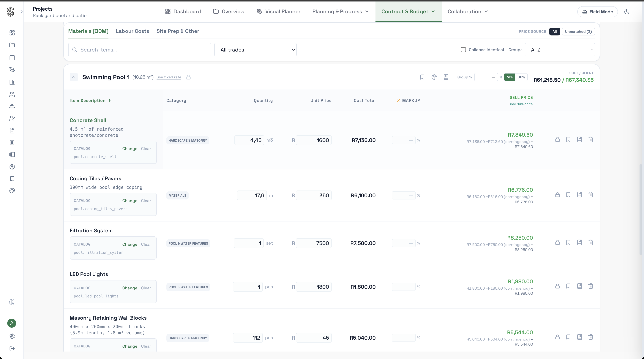
Task: Save LED Pool Lights row to library
Action: pyautogui.click(x=579, y=286)
